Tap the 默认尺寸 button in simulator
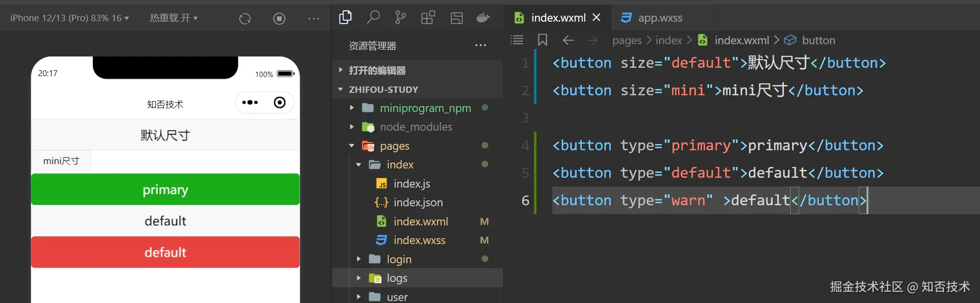Screen dimensions: 980x303 coord(165,135)
